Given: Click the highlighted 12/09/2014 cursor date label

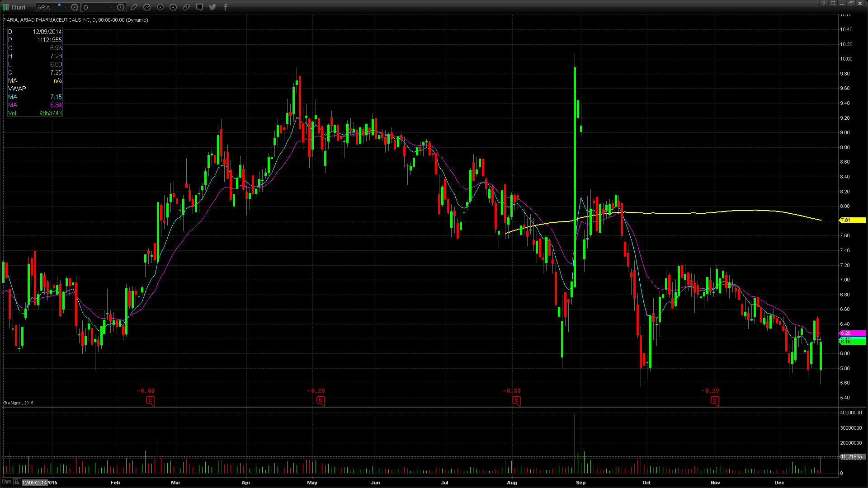Looking at the screenshot, I should coord(35,483).
